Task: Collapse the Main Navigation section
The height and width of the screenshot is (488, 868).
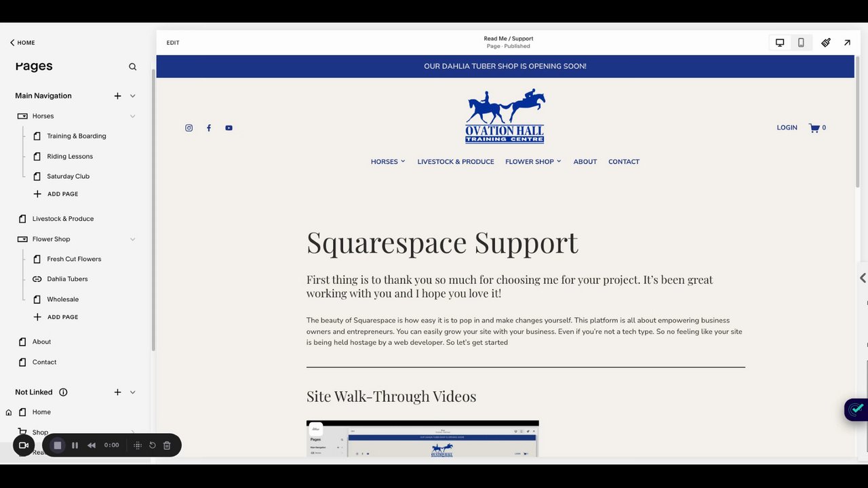Action: point(133,96)
